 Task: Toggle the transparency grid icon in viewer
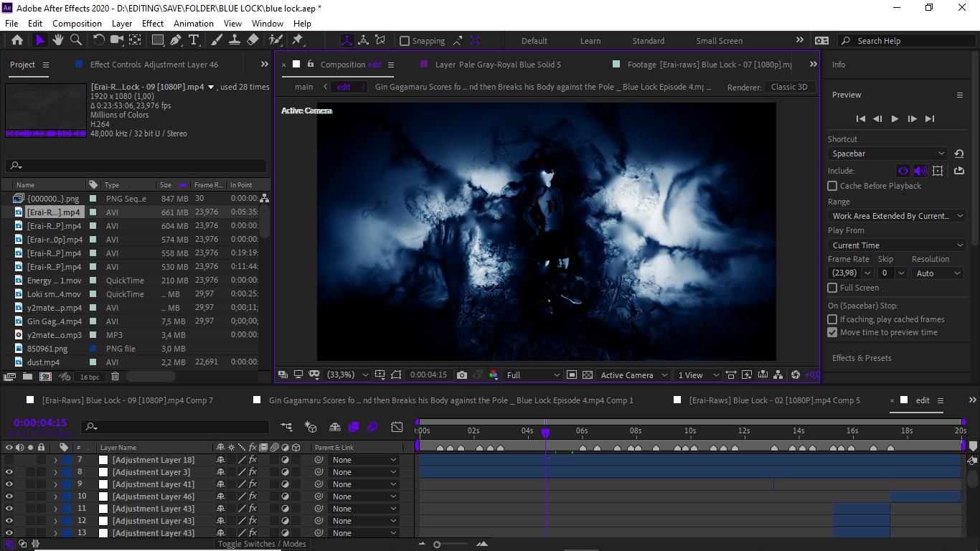[588, 375]
